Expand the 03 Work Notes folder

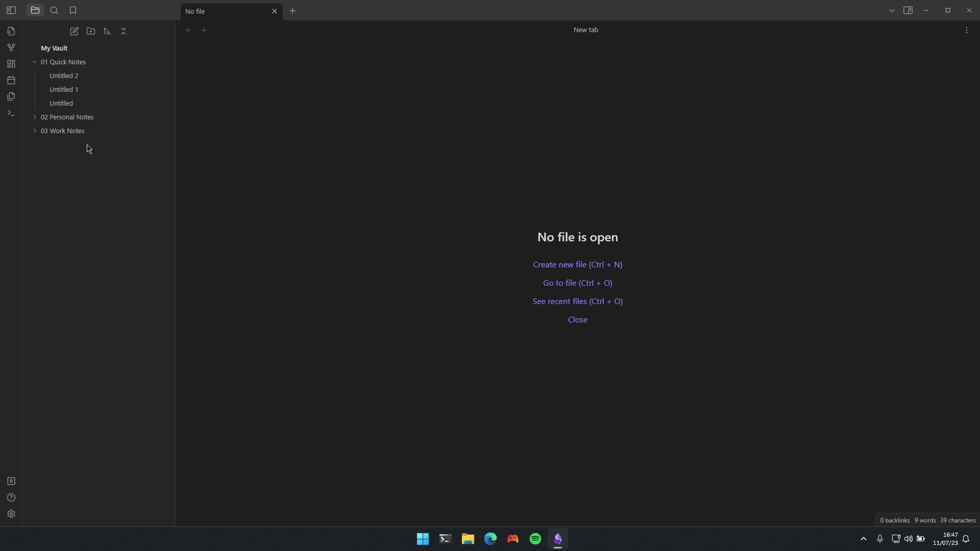click(x=35, y=131)
